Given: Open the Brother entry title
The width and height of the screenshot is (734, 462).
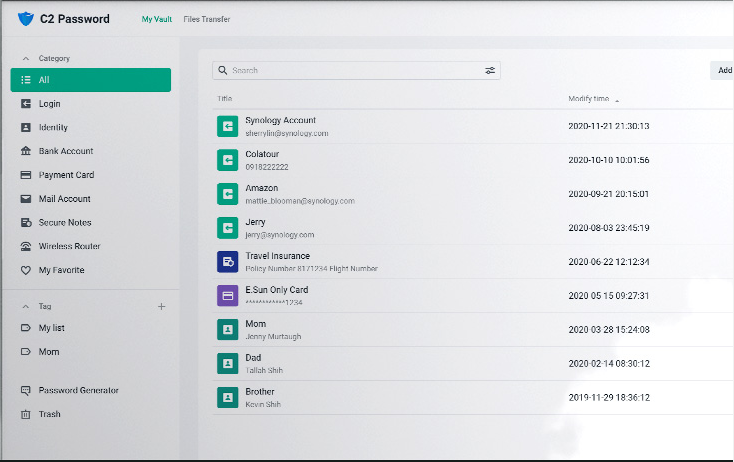Looking at the screenshot, I should [x=260, y=392].
